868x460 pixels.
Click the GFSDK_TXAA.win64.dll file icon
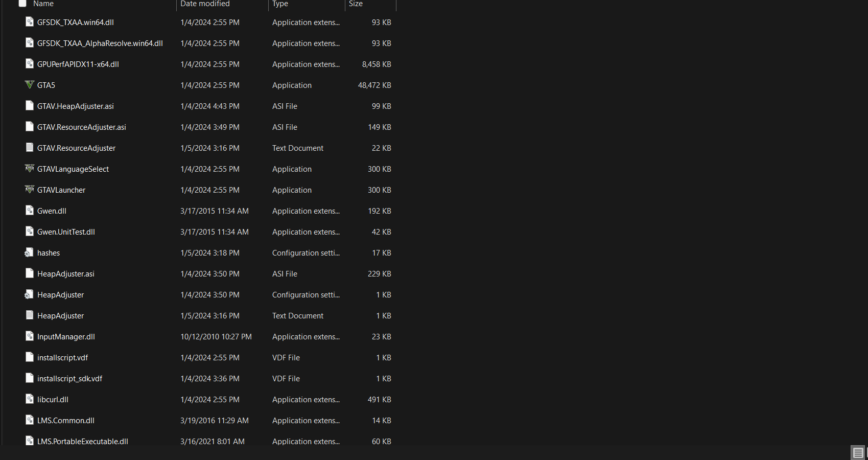pos(30,22)
